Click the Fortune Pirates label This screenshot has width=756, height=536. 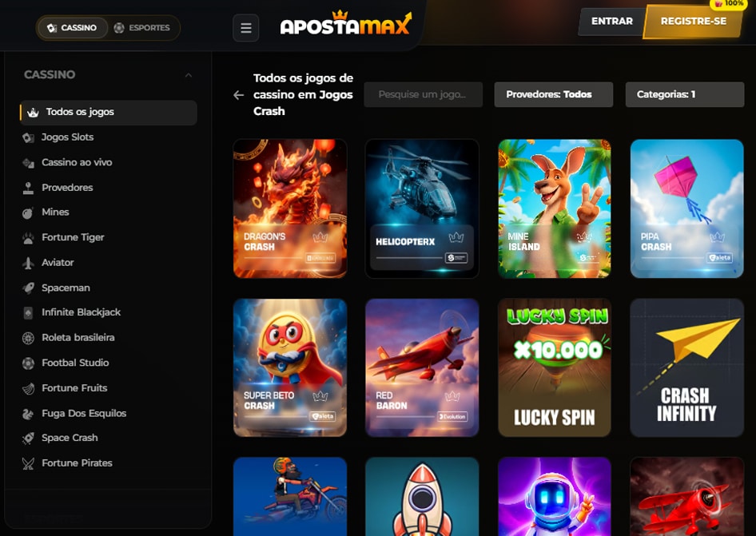tap(78, 463)
